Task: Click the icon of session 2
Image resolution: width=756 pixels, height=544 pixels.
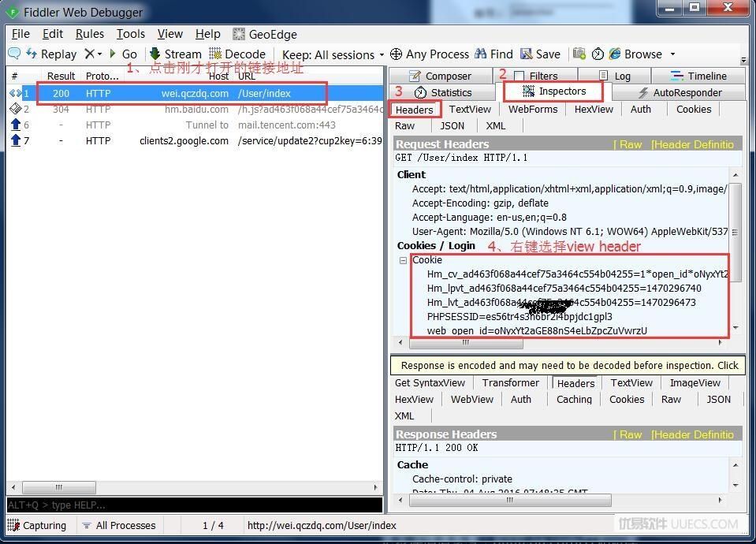Action: tap(16, 109)
